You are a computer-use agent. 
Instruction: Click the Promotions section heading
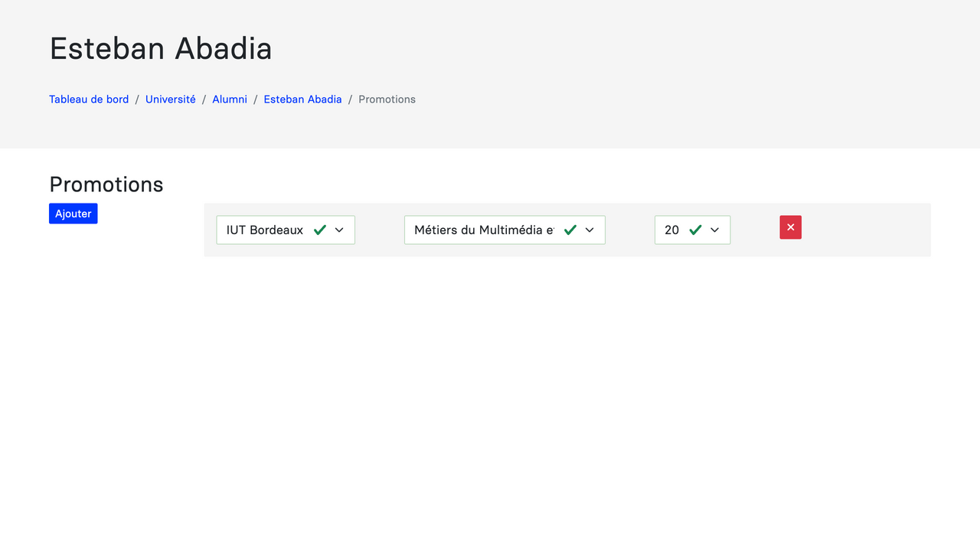[x=106, y=184]
